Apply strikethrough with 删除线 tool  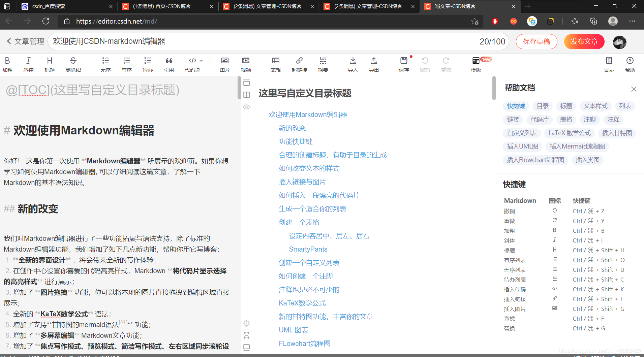click(x=73, y=64)
